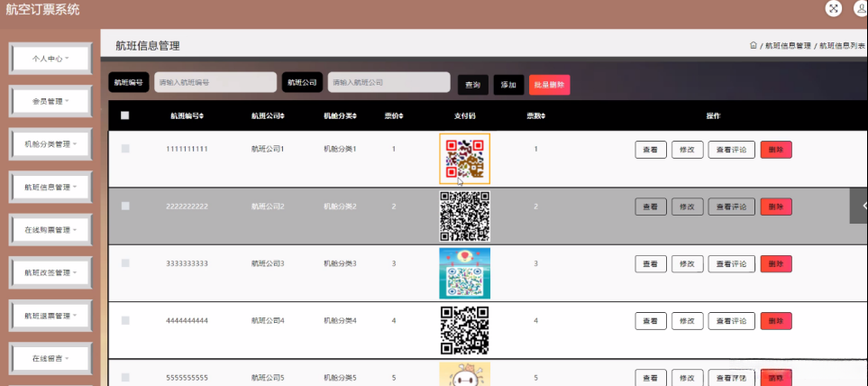
Task: View comments for flight 3333333333
Action: point(731,264)
